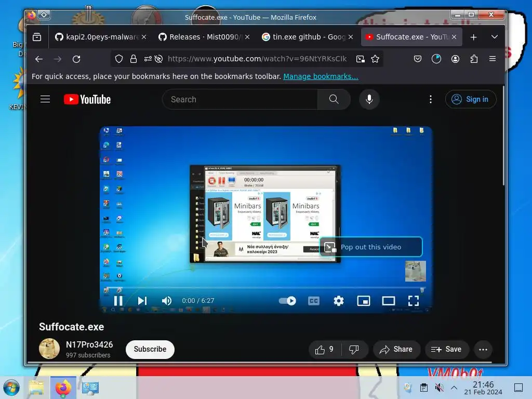The height and width of the screenshot is (399, 532).
Task: Mute the video player volume
Action: [167, 301]
